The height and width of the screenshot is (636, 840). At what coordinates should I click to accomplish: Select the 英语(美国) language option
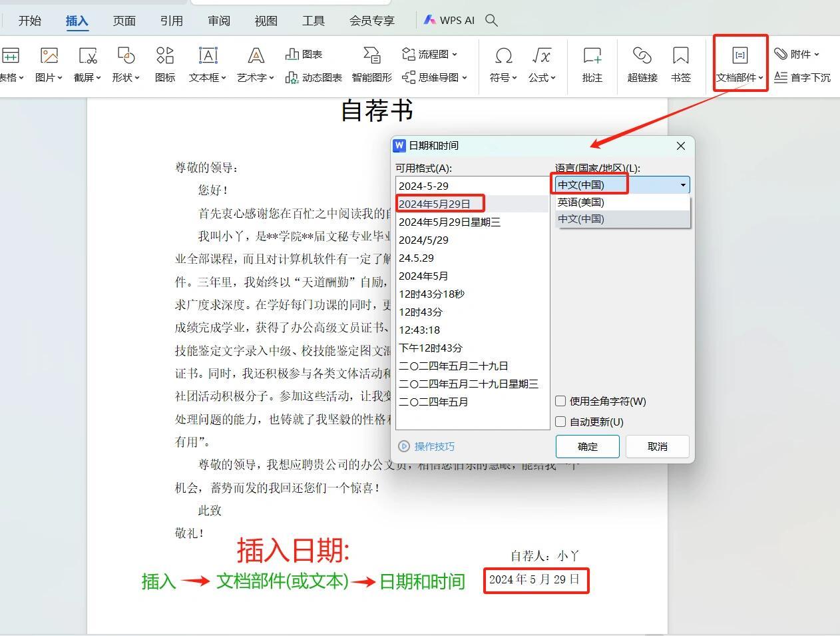[580, 202]
